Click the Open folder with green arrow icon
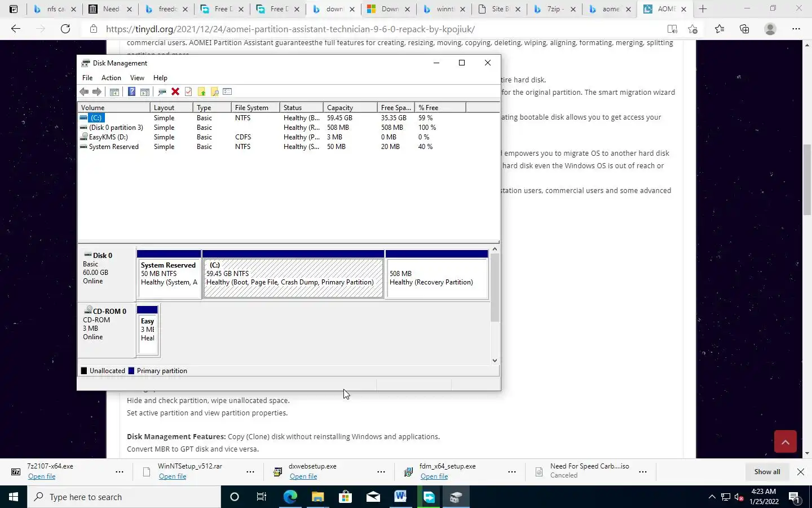 point(201,92)
